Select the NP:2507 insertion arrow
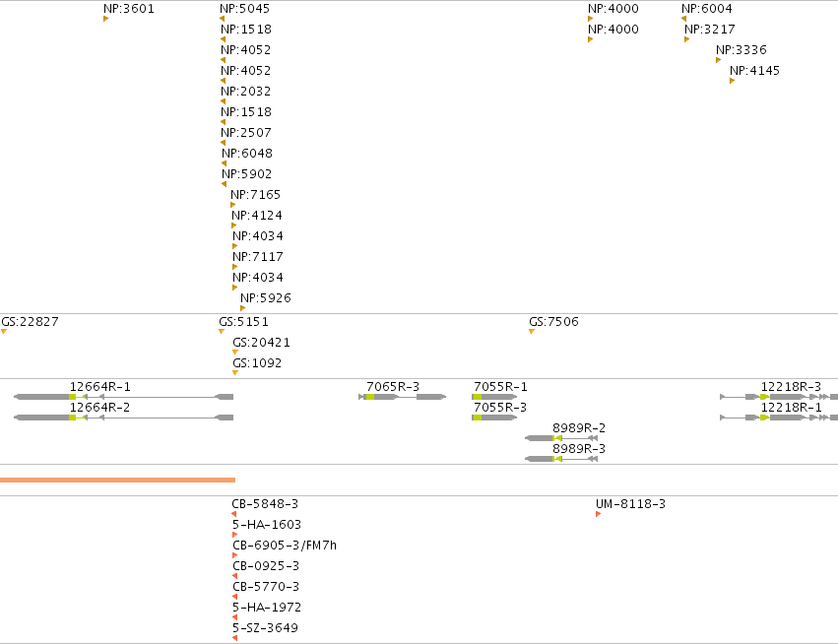The image size is (838, 644). click(x=223, y=143)
